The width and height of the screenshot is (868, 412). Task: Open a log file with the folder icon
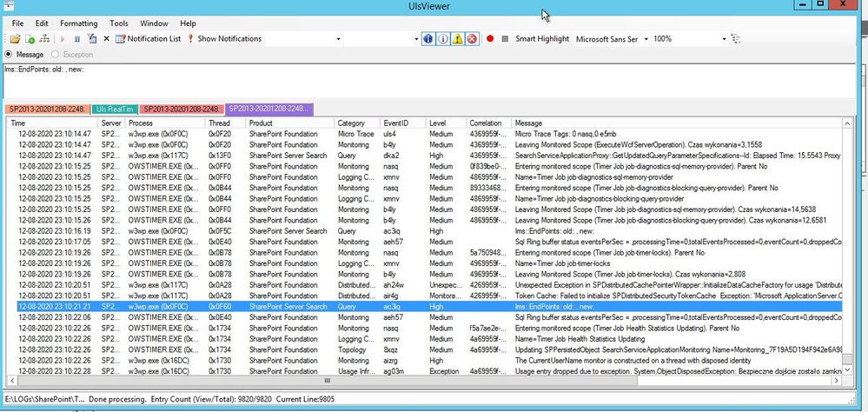(x=15, y=39)
